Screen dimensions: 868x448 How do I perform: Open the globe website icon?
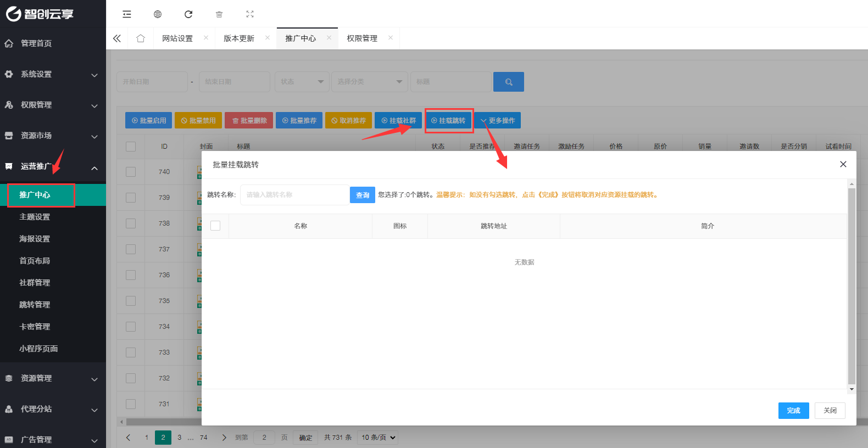coord(158,14)
